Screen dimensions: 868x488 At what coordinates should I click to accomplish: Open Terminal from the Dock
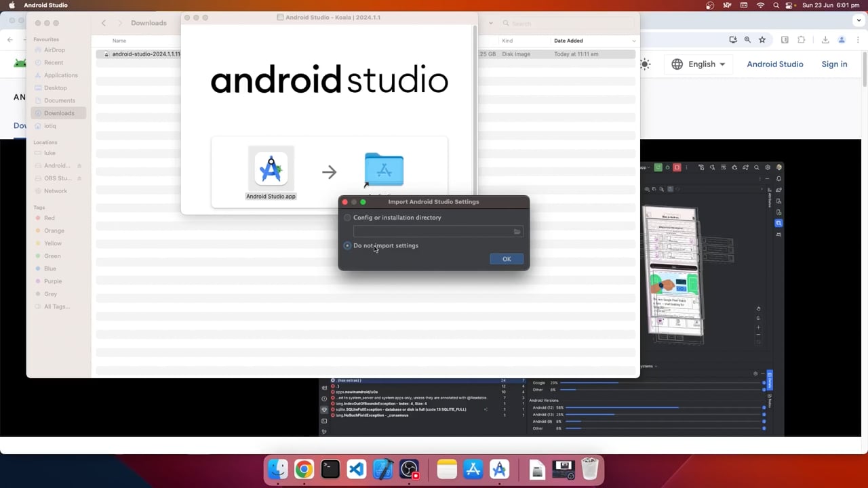pyautogui.click(x=330, y=469)
